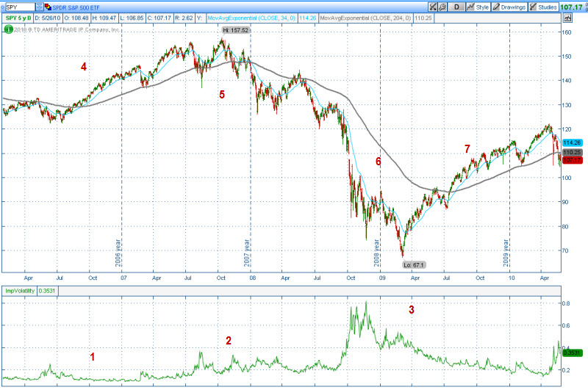Click the SPY symbol input field

20,7
